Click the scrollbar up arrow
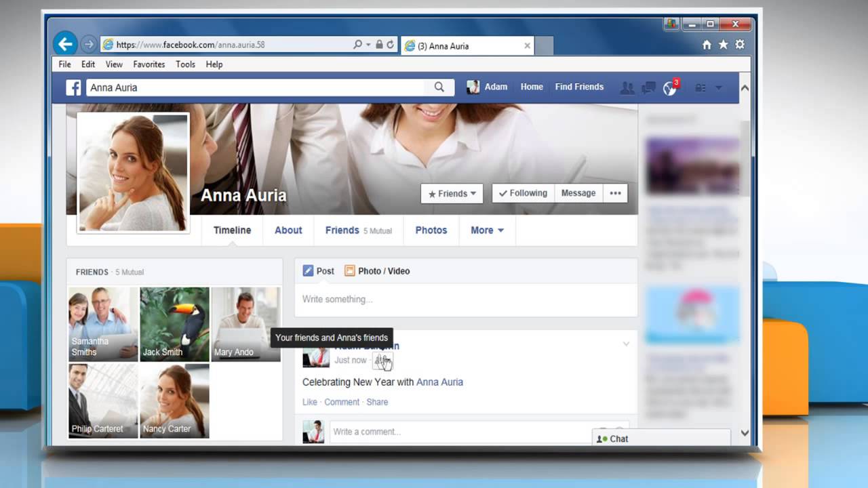Image resolution: width=868 pixels, height=488 pixels. pyautogui.click(x=745, y=88)
